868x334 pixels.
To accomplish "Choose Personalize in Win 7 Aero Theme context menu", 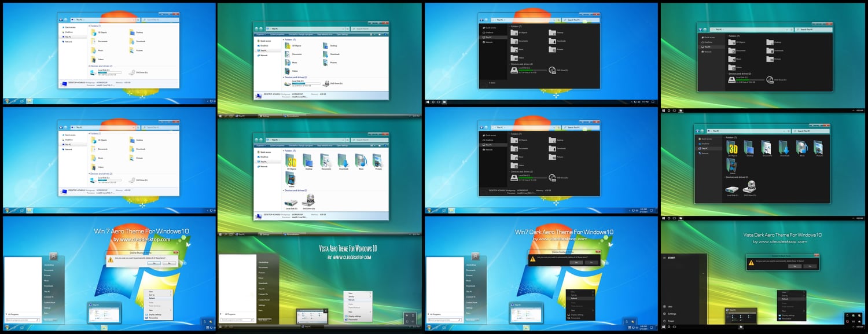I will click(159, 318).
